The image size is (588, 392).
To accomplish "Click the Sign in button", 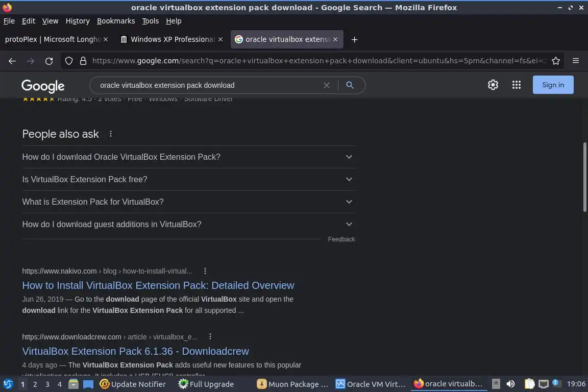I will [x=553, y=85].
